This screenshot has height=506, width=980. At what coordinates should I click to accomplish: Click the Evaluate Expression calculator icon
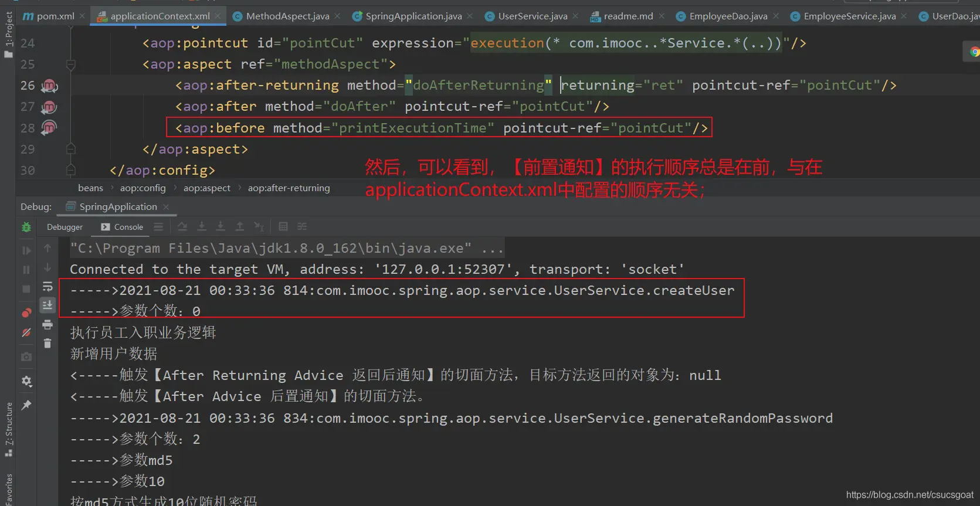tap(283, 226)
